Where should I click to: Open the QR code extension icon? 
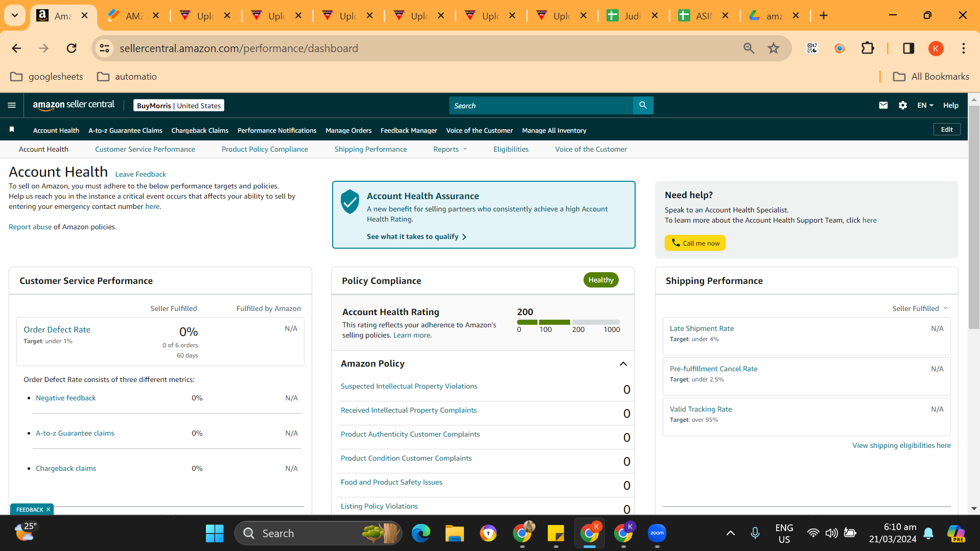812,49
